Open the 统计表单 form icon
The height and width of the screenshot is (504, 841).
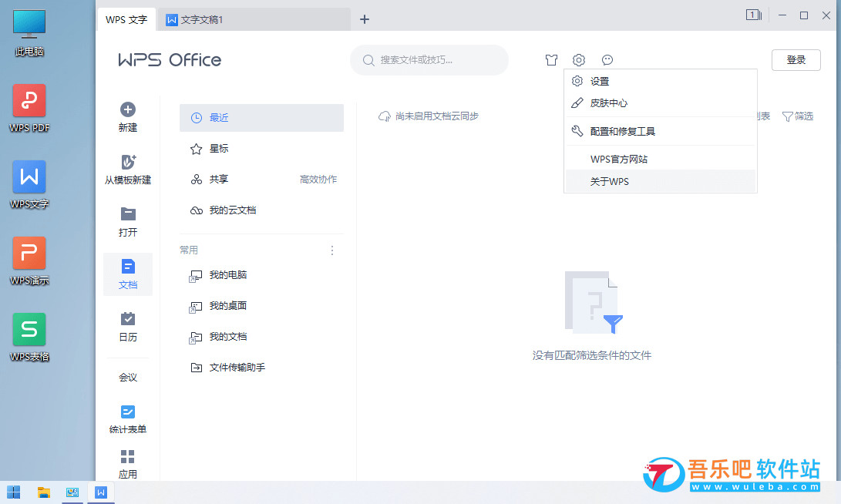pos(128,412)
